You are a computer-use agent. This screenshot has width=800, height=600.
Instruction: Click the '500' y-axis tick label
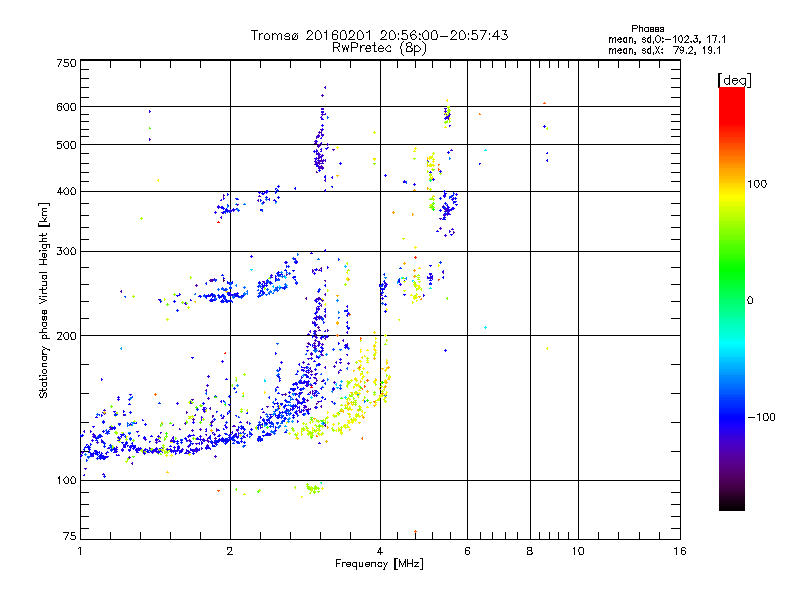[x=67, y=145]
